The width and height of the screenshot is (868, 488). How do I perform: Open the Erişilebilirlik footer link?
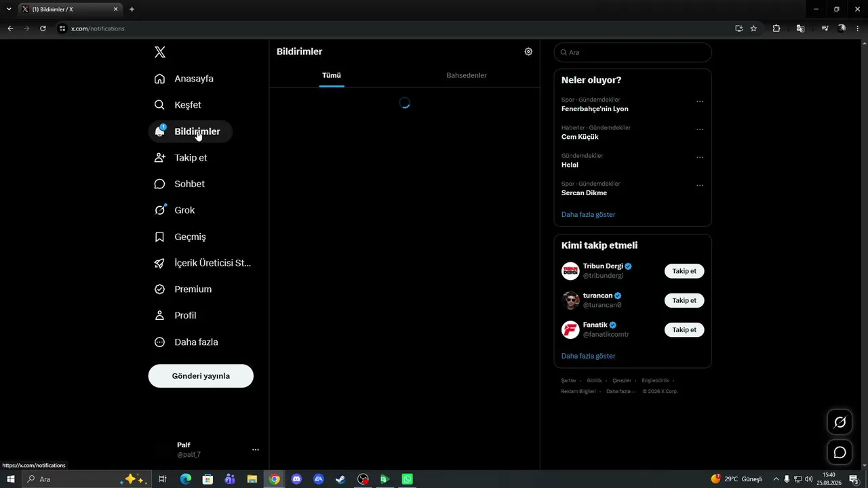(x=655, y=381)
